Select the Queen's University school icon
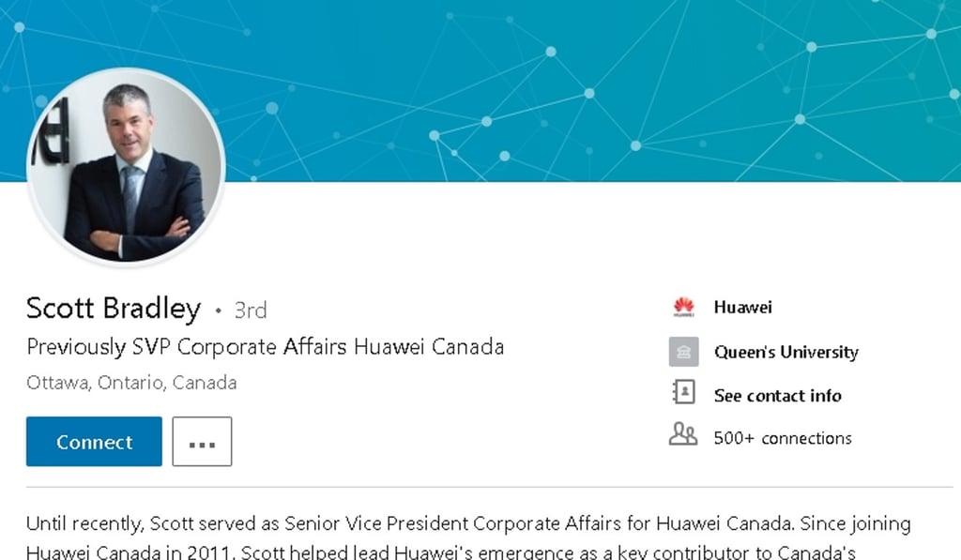The height and width of the screenshot is (560, 961). (x=683, y=352)
